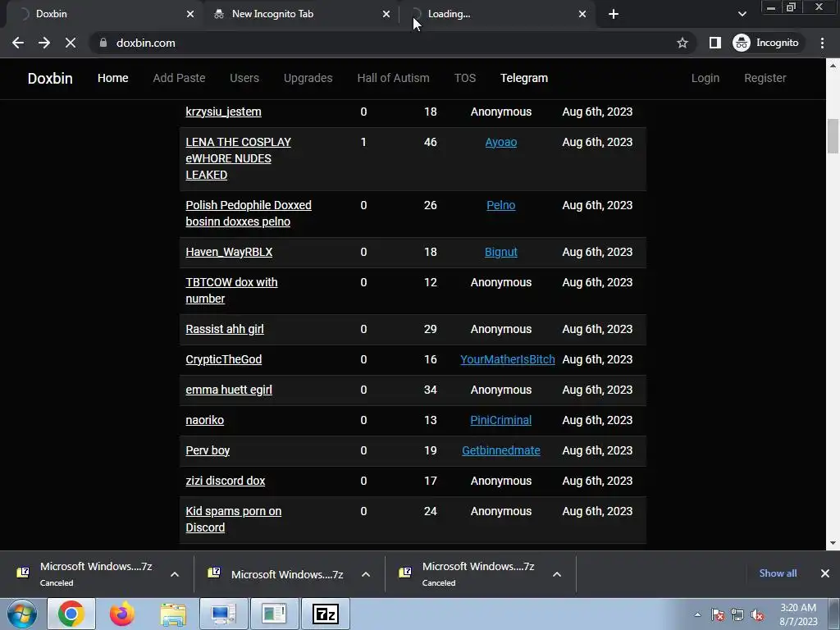Bookmark this page with the star icon
This screenshot has width=840, height=630.
(682, 43)
